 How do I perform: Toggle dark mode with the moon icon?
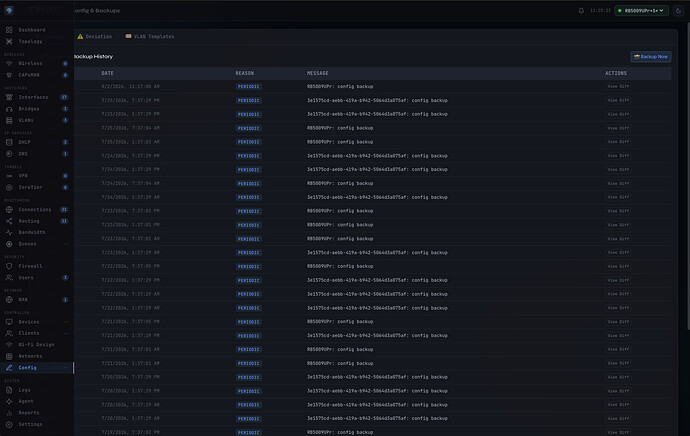pyautogui.click(x=679, y=11)
